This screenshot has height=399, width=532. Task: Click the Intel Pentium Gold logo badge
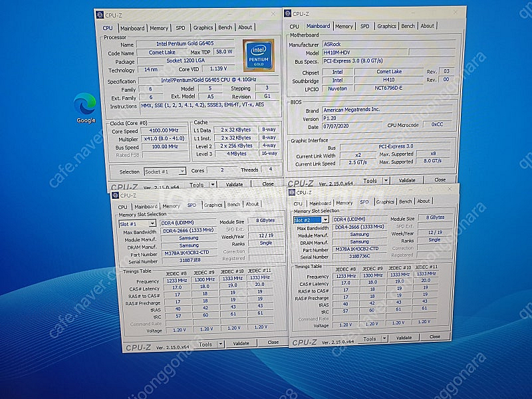[259, 55]
